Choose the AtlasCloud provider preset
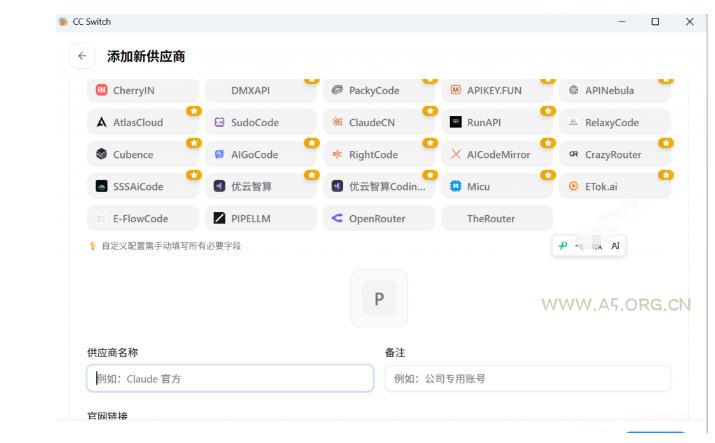The image size is (715, 443). click(143, 122)
